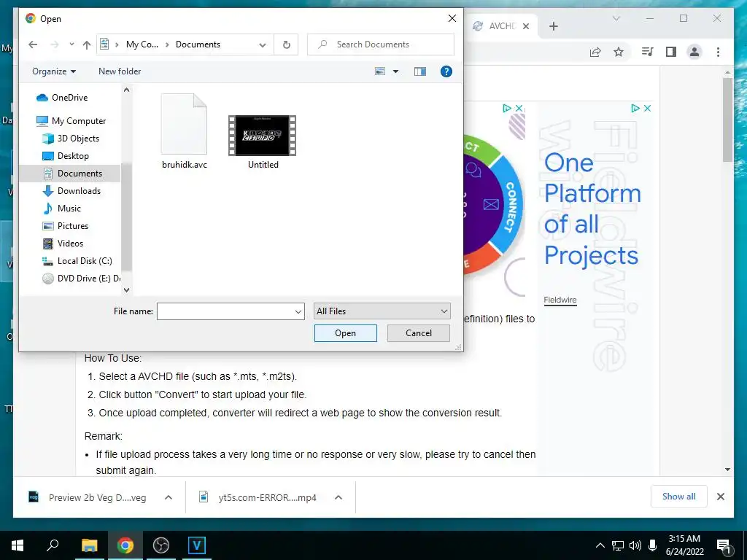The image size is (747, 560).
Task: Open a new Chrome tab
Action: pyautogui.click(x=553, y=26)
